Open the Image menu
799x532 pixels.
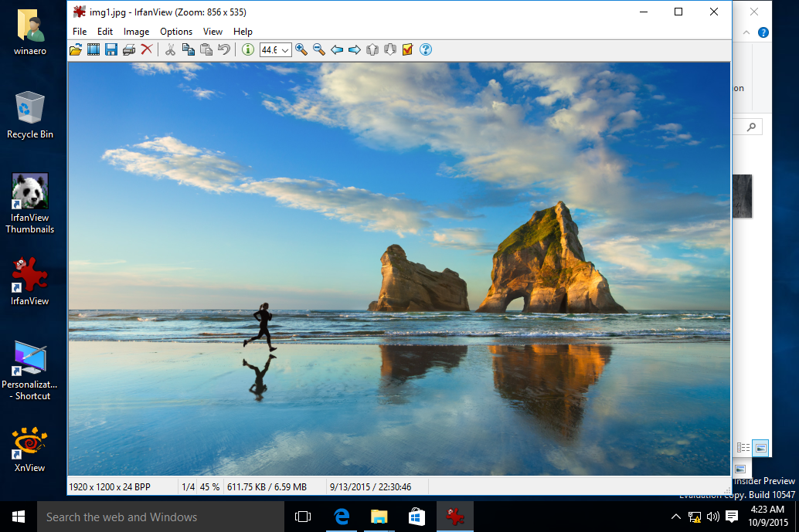(136, 32)
